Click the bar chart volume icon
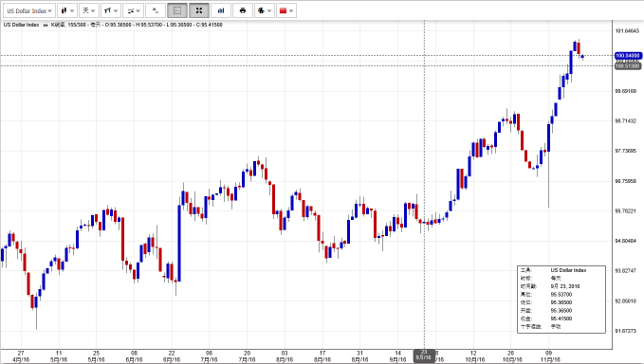Screen dimensions: 644x364 point(221,10)
